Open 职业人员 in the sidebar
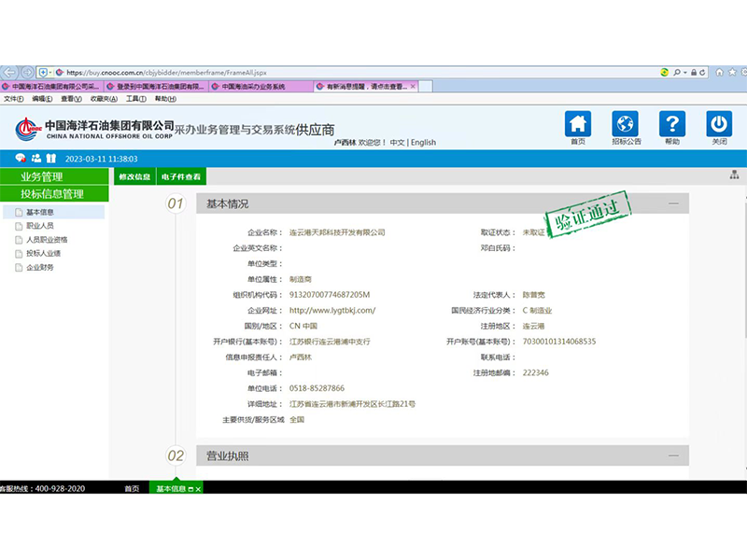This screenshot has width=747, height=560. [x=39, y=226]
